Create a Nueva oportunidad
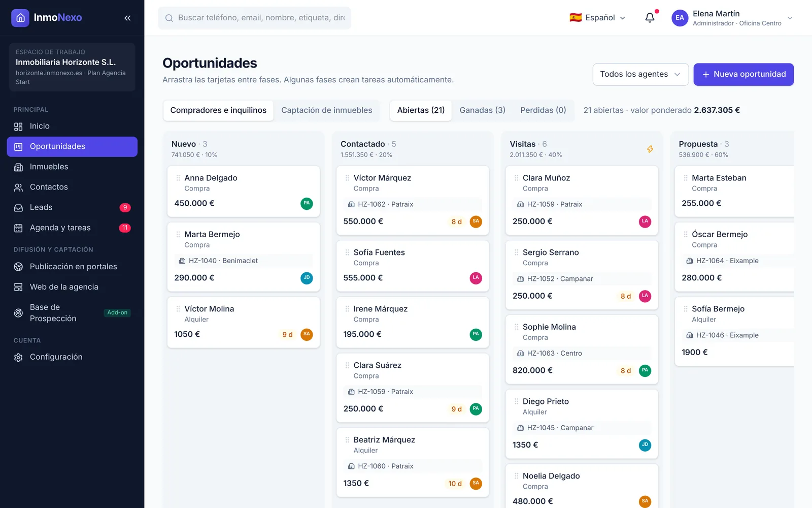812x508 pixels. [743, 74]
